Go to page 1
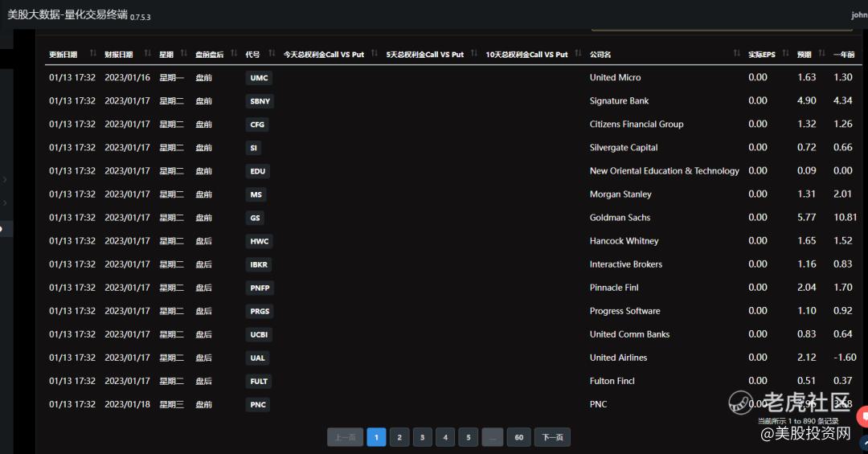The image size is (868, 454). coord(376,437)
